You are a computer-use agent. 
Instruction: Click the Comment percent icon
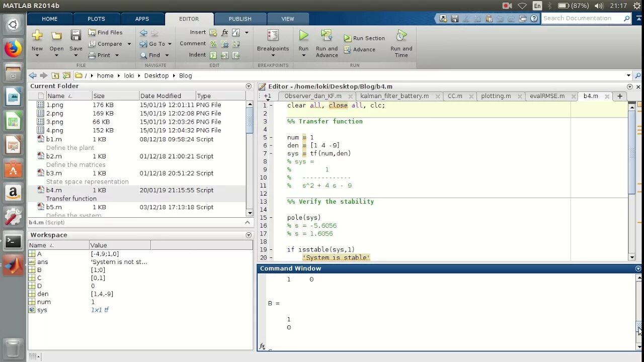point(213,44)
